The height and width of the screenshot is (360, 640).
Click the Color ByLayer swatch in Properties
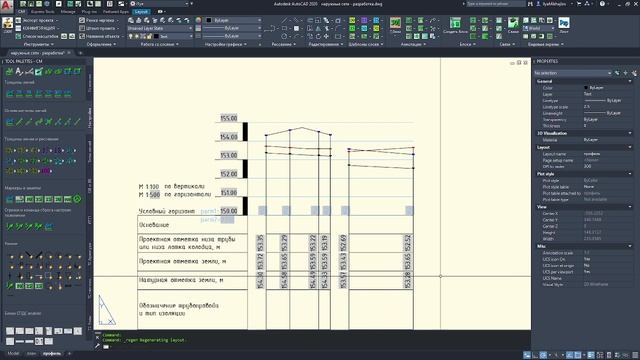pos(586,87)
